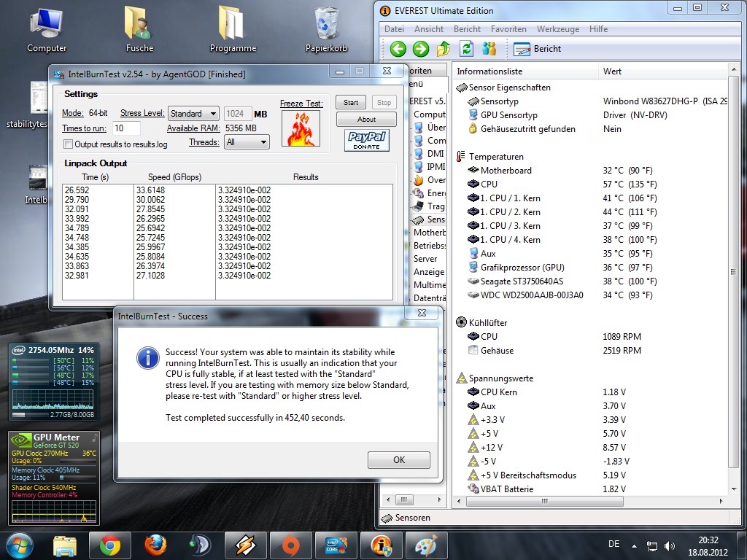Image resolution: width=747 pixels, height=560 pixels.
Task: Click the 1024 MB memory size field
Action: pyautogui.click(x=238, y=114)
